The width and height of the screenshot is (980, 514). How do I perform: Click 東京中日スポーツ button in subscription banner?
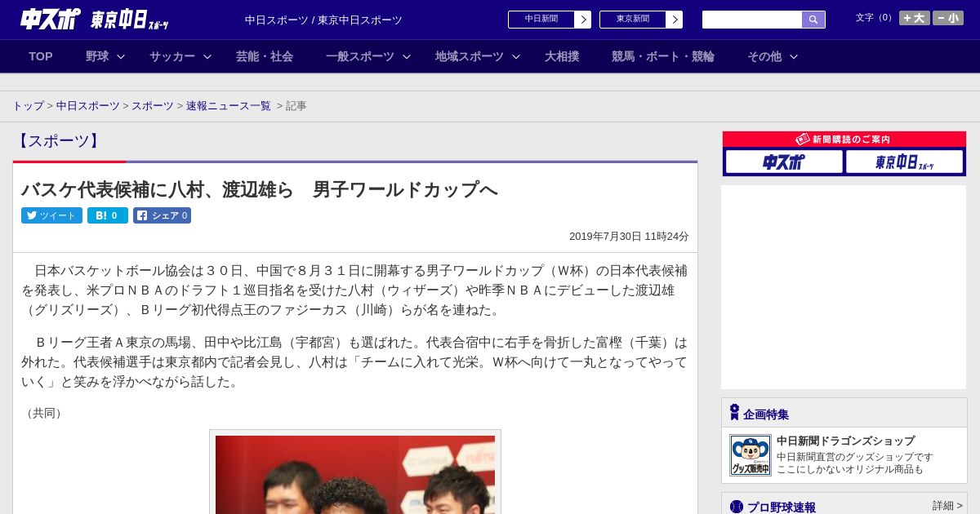click(904, 162)
